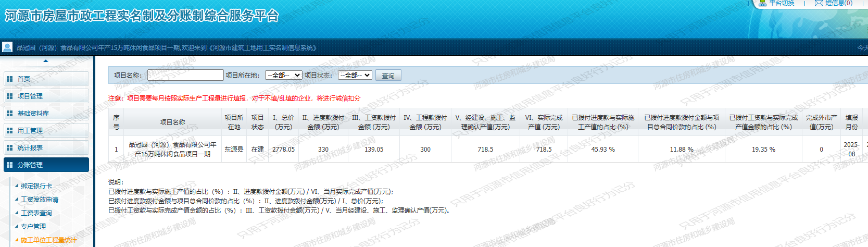Click the 查询 search button

pyautogui.click(x=388, y=76)
